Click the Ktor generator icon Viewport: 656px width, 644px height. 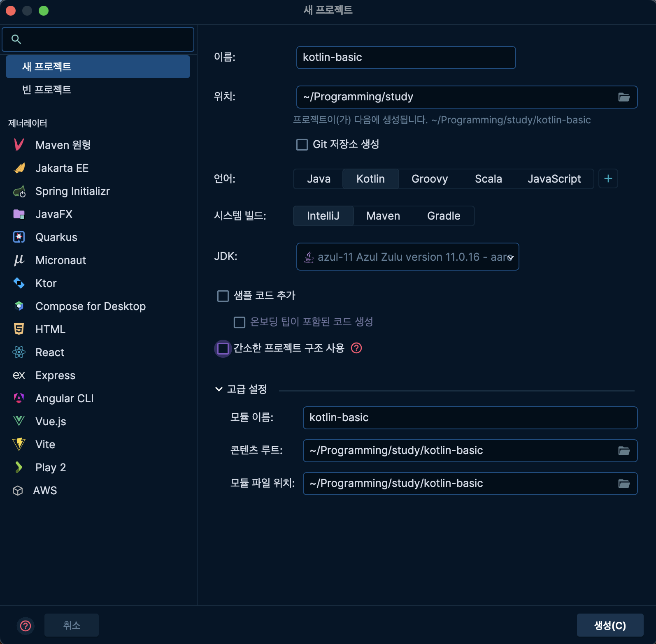[19, 283]
